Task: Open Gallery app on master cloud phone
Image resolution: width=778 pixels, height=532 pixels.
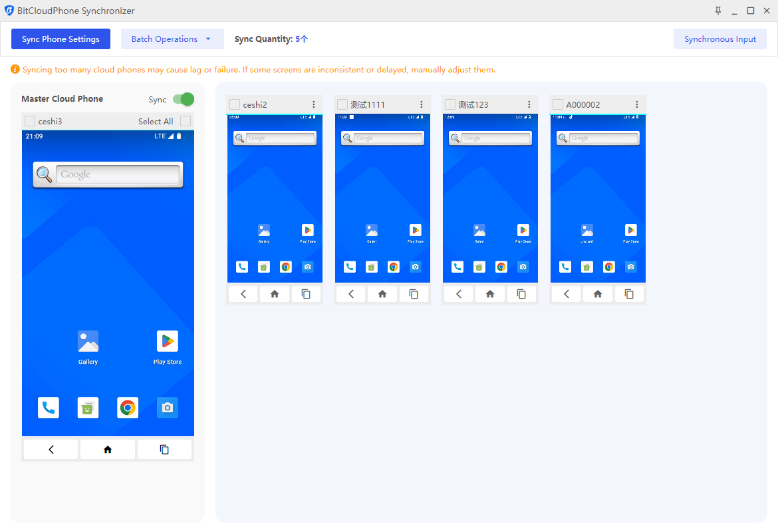Action: click(x=88, y=342)
